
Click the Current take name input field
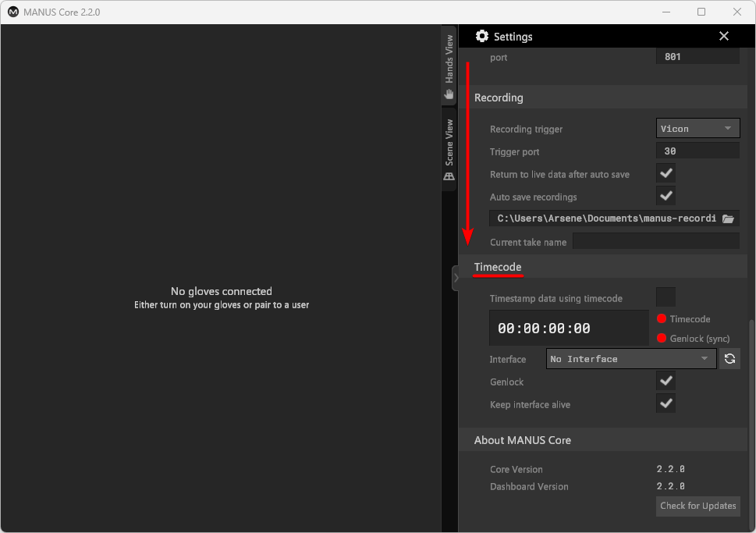point(655,240)
